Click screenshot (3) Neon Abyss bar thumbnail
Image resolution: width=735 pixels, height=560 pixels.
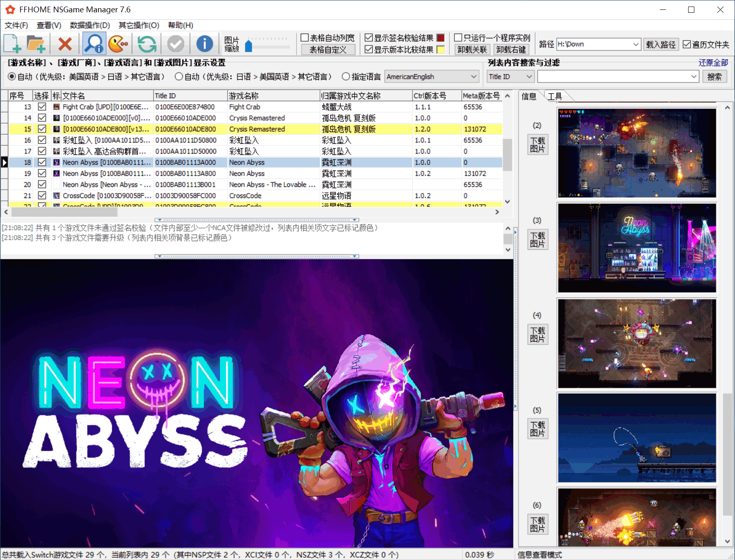click(637, 248)
